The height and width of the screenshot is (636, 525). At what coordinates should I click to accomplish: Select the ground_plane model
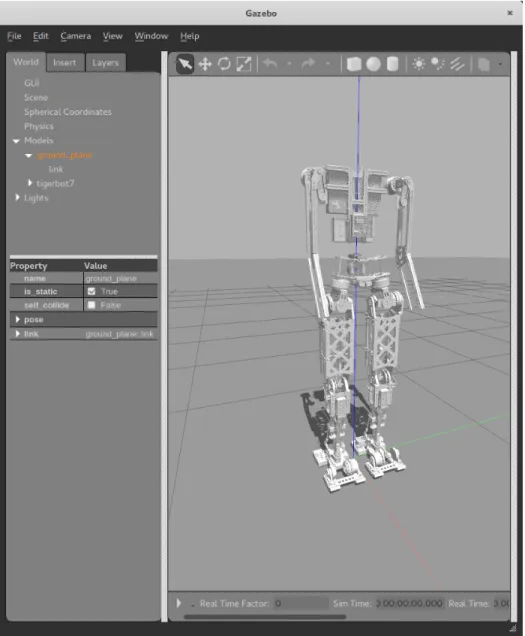(65, 155)
